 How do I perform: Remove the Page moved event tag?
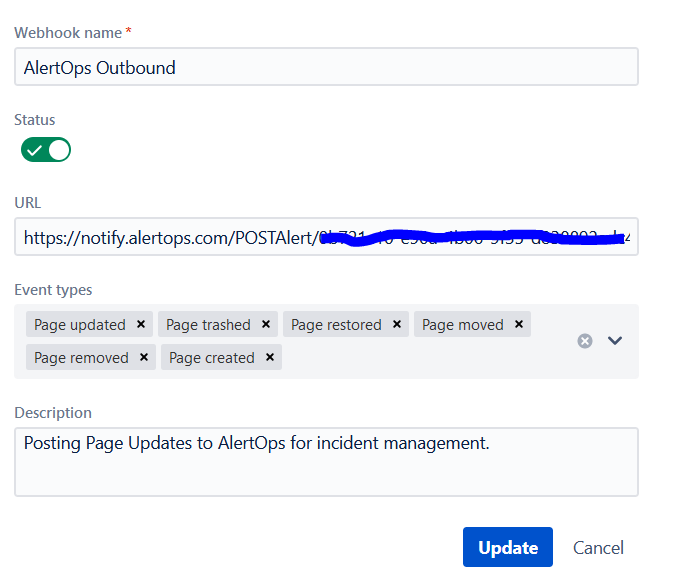click(519, 325)
